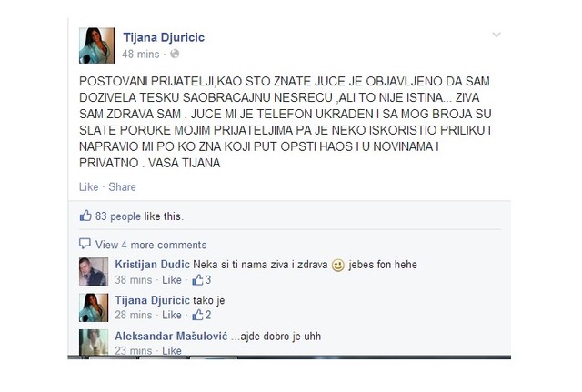Expand View 4 more comments
Viewport: 582px width, 392px height.
151,245
